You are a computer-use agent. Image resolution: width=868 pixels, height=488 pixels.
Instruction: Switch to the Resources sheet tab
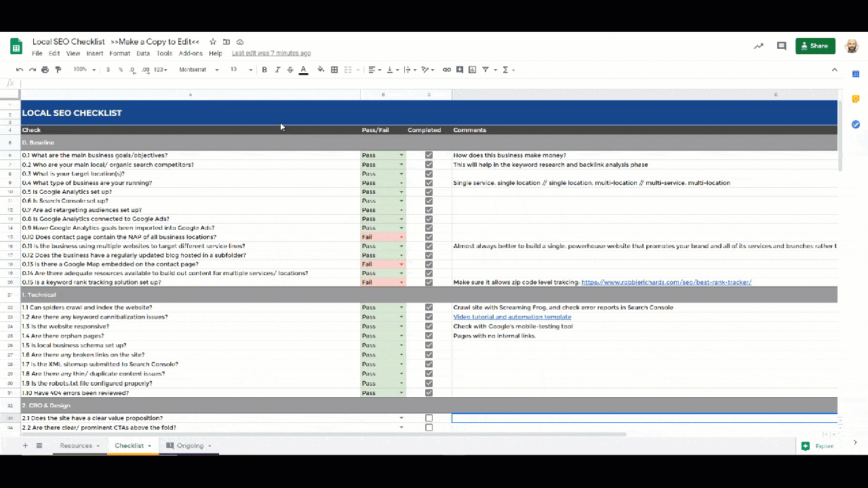(76, 445)
